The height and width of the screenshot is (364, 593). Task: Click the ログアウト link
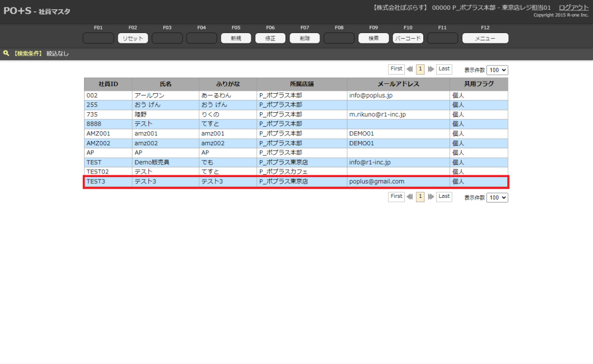(573, 7)
